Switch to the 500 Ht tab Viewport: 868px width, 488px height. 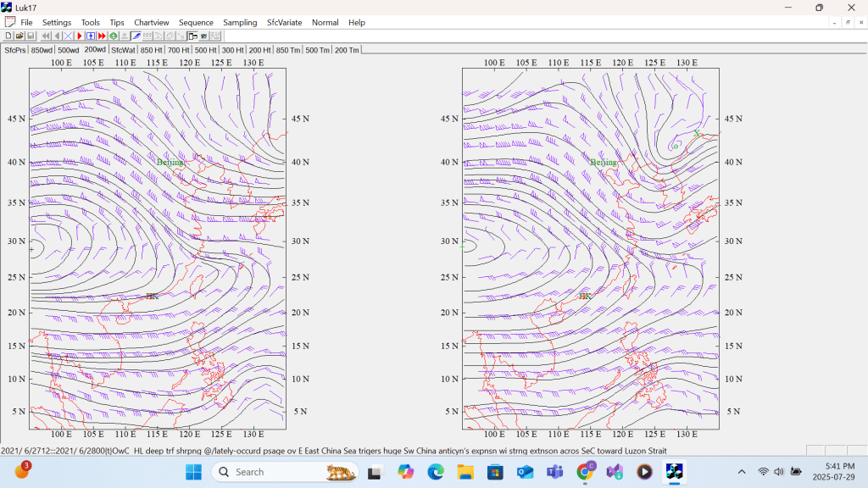point(205,50)
